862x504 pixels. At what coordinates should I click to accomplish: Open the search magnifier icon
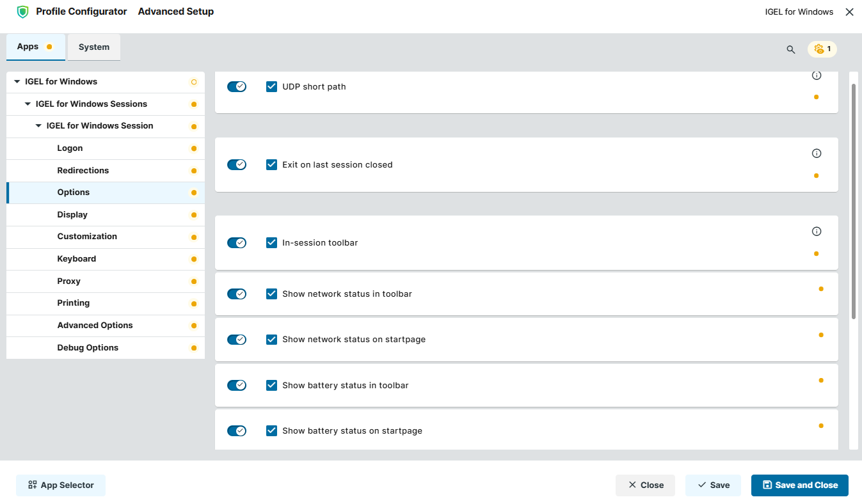790,49
